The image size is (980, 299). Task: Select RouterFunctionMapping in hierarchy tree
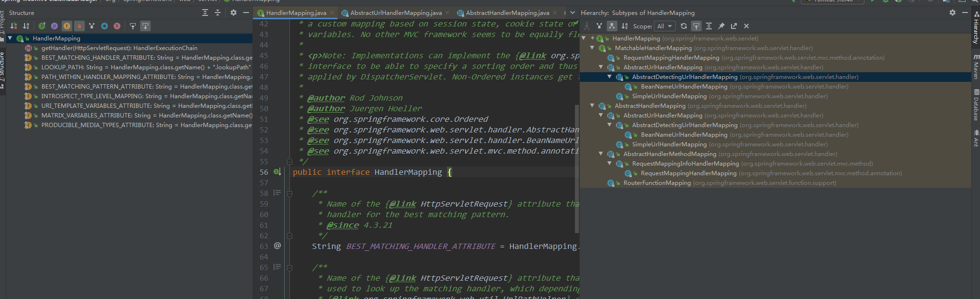click(x=657, y=183)
